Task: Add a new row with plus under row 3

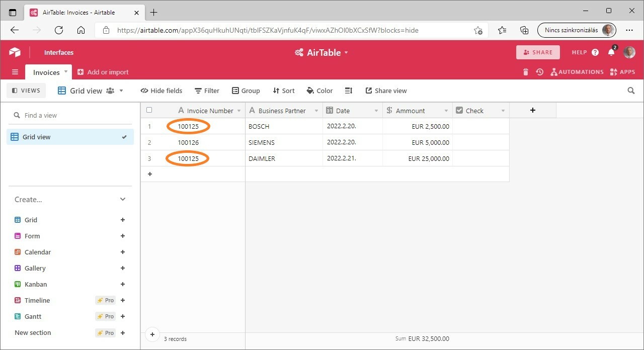Action: click(x=149, y=174)
